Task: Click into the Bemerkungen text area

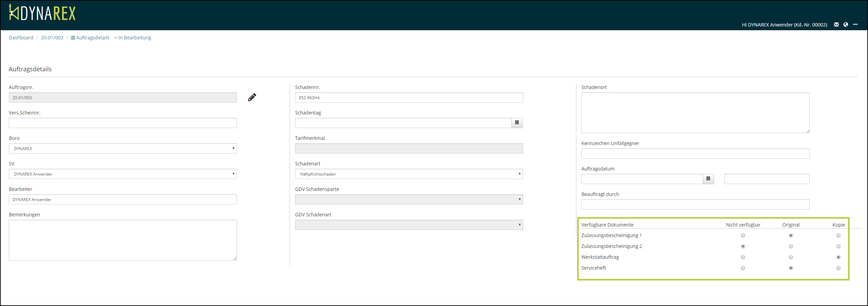Action: [123, 240]
